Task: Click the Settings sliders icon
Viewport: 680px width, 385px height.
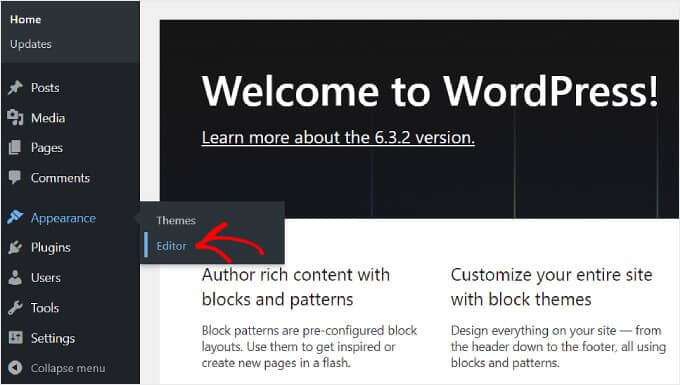Action: pyautogui.click(x=15, y=338)
